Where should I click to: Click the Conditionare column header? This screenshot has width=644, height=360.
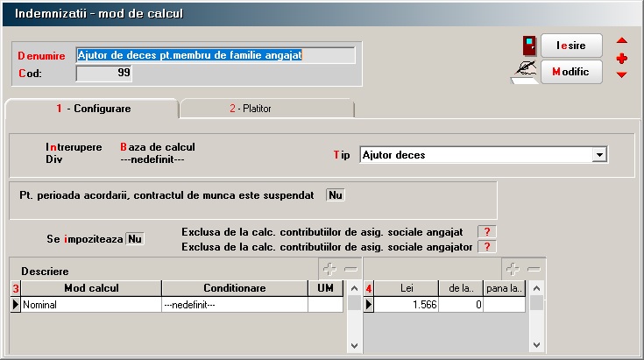pyautogui.click(x=235, y=288)
